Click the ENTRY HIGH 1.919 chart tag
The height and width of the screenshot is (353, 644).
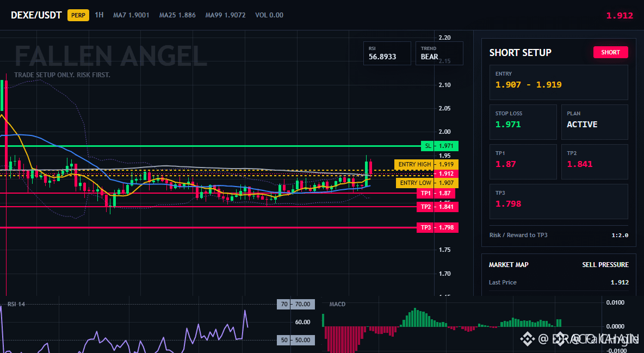click(426, 164)
